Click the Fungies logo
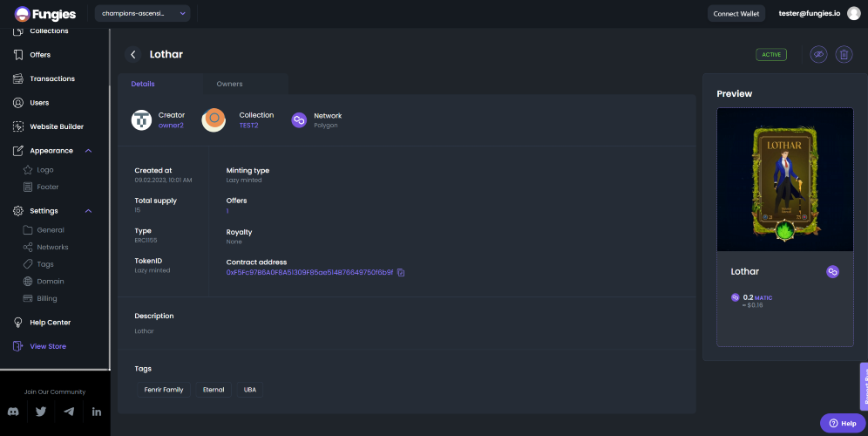The height and width of the screenshot is (436, 868). [x=44, y=14]
